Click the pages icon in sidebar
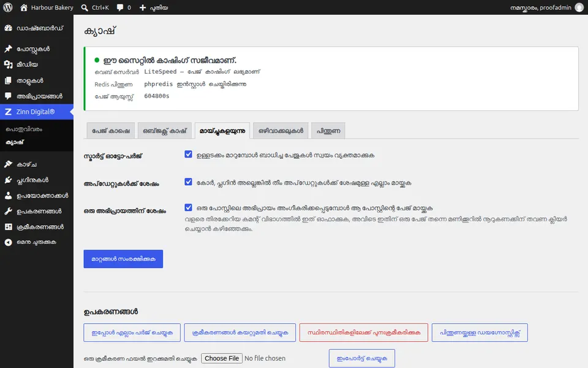This screenshot has height=368, width=588. [8, 80]
